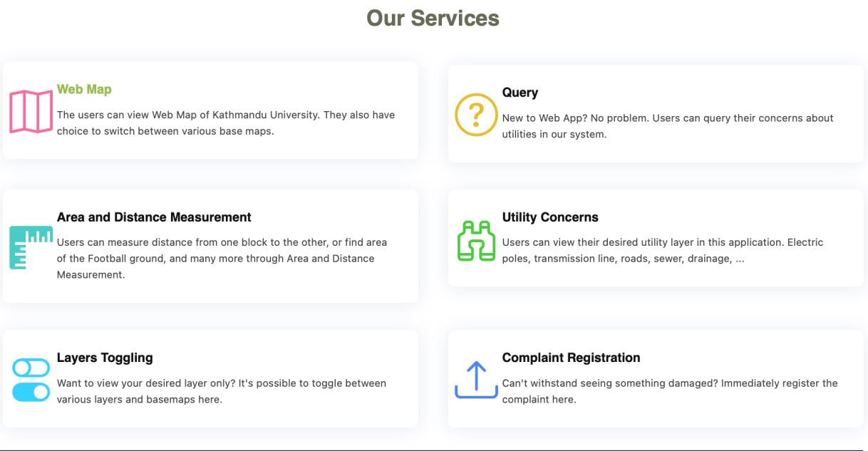Screen dimensions: 868x451
Task: Click the pink folded map icon
Action: pos(31,111)
